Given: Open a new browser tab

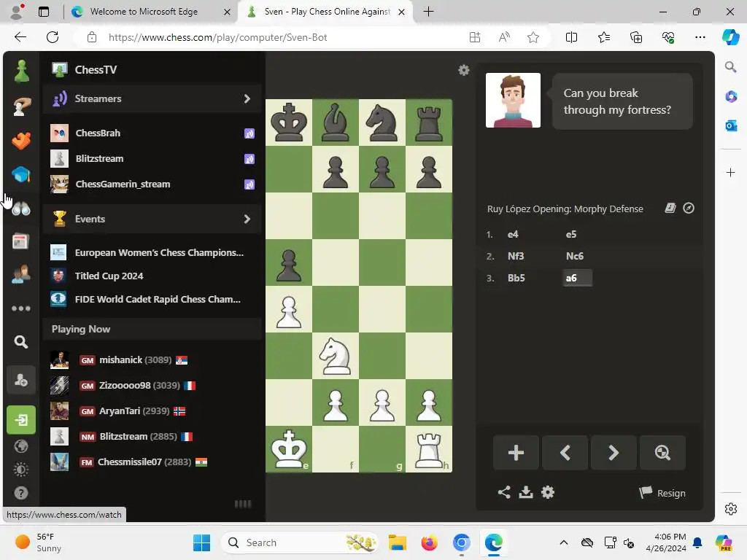Looking at the screenshot, I should 428,12.
